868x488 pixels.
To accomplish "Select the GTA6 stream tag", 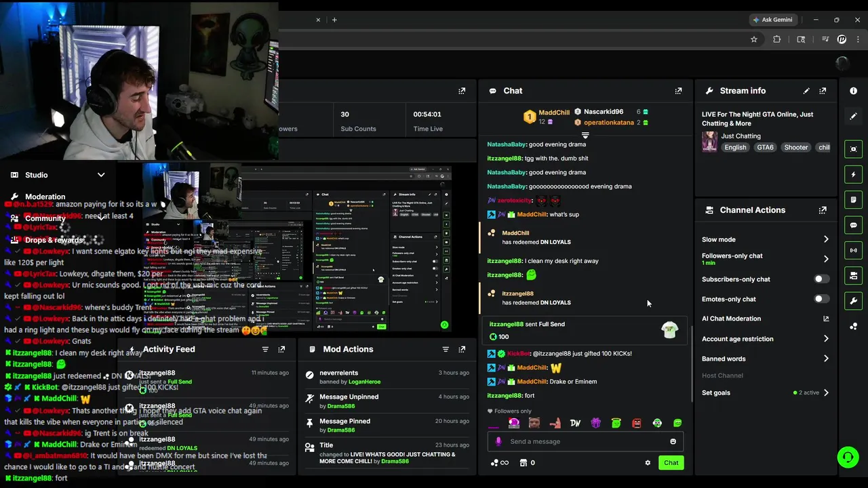I will pos(765,147).
